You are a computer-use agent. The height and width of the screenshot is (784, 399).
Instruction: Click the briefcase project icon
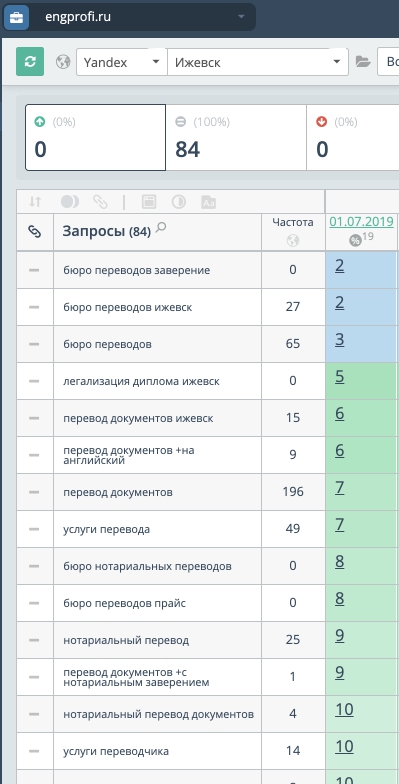[16, 17]
